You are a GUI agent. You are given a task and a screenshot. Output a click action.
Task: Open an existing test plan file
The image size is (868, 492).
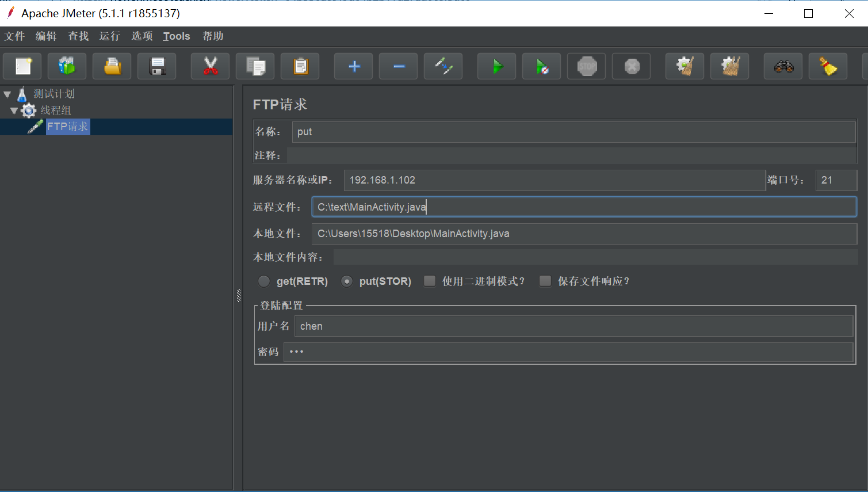(112, 67)
